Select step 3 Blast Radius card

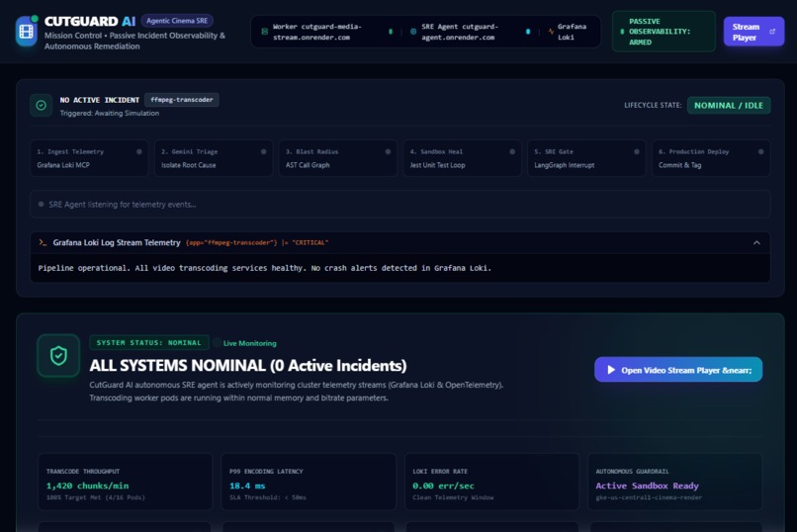pos(337,158)
